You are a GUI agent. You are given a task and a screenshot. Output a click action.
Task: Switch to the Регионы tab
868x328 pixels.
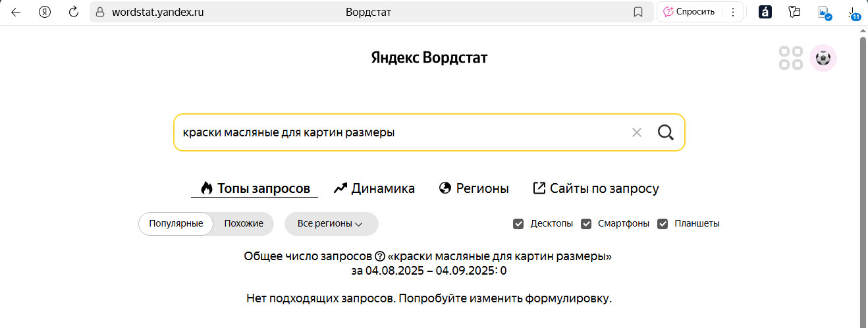coord(474,188)
